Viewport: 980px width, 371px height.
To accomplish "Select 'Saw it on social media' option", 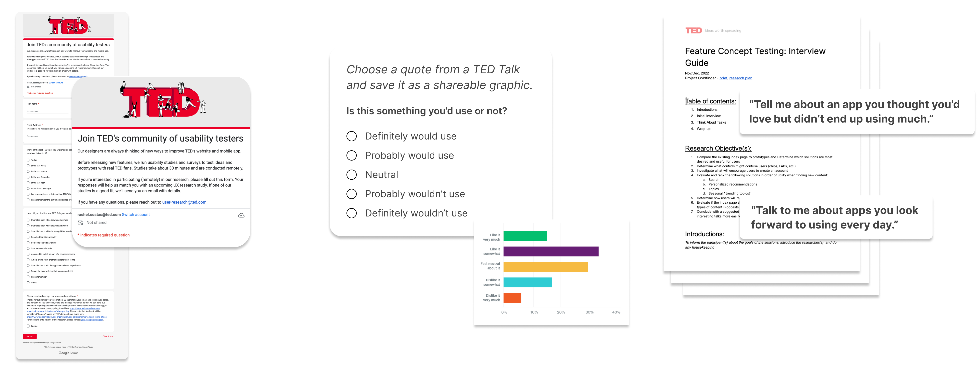I will pyautogui.click(x=28, y=248).
